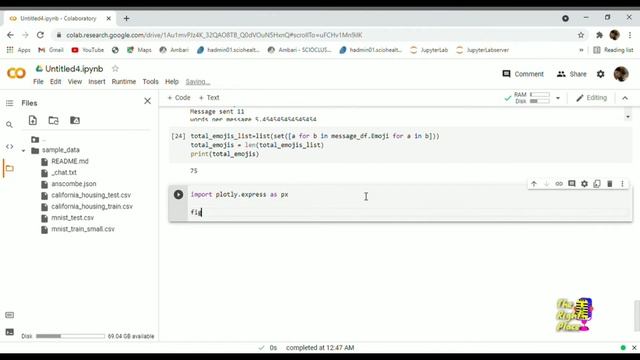Click the browser address bar
The width and height of the screenshot is (640, 360).
click(314, 35)
